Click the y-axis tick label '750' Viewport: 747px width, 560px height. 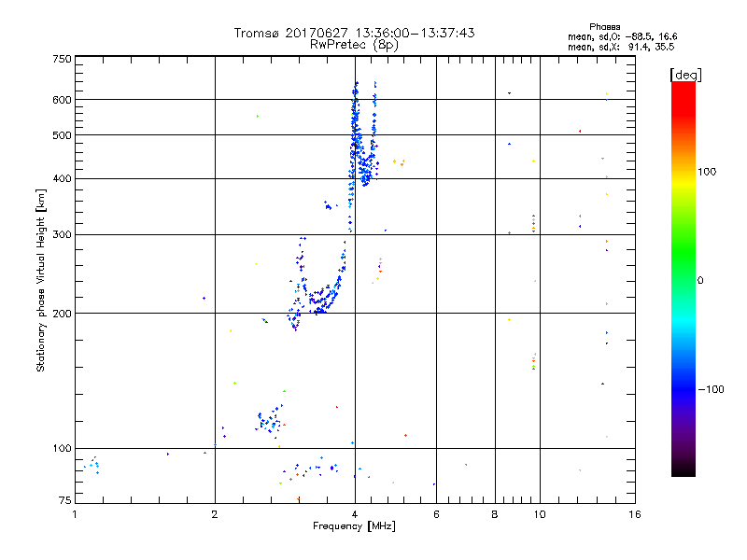62,59
